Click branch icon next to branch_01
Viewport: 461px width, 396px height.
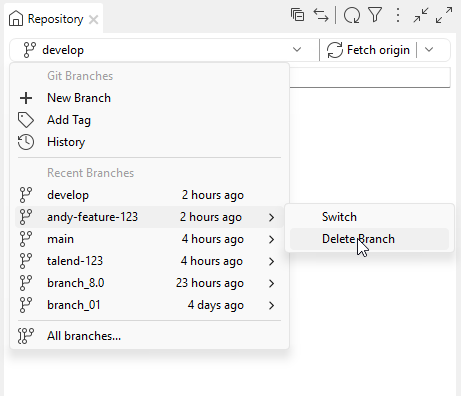26,305
